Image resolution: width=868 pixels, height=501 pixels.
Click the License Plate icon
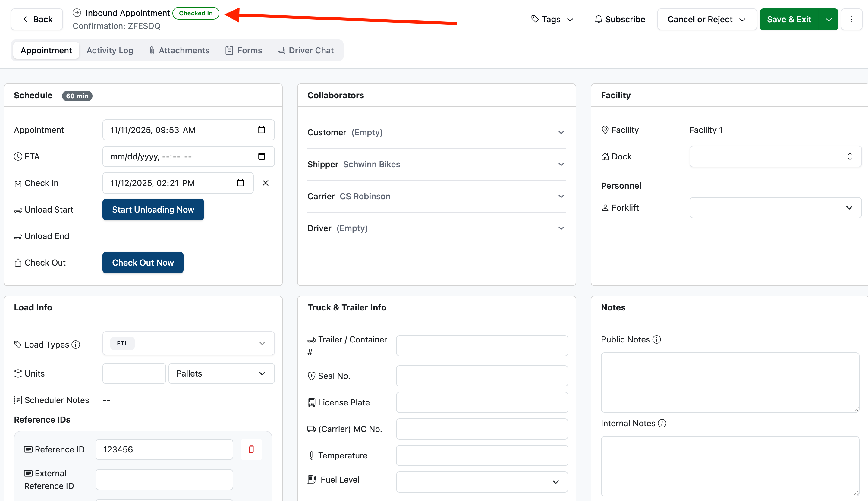tap(311, 402)
